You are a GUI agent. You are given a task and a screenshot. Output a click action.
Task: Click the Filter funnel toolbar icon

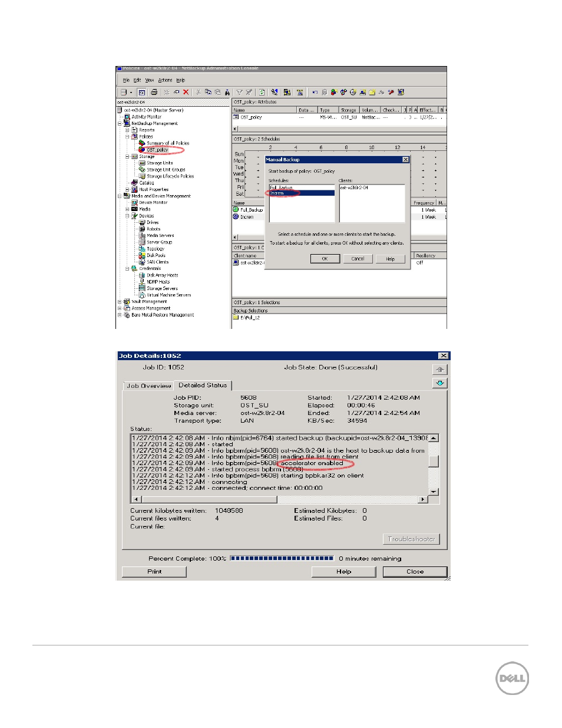click(x=239, y=92)
